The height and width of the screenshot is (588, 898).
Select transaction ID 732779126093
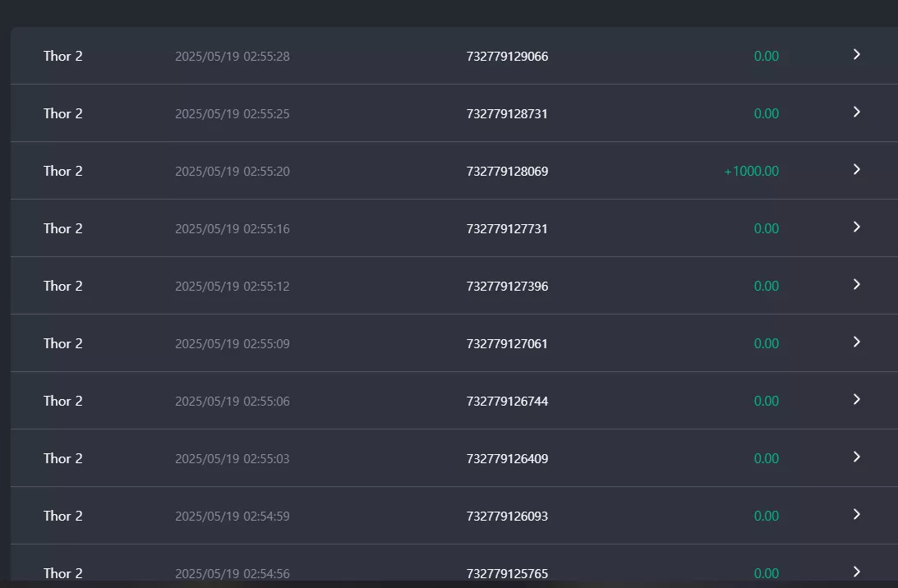click(507, 517)
